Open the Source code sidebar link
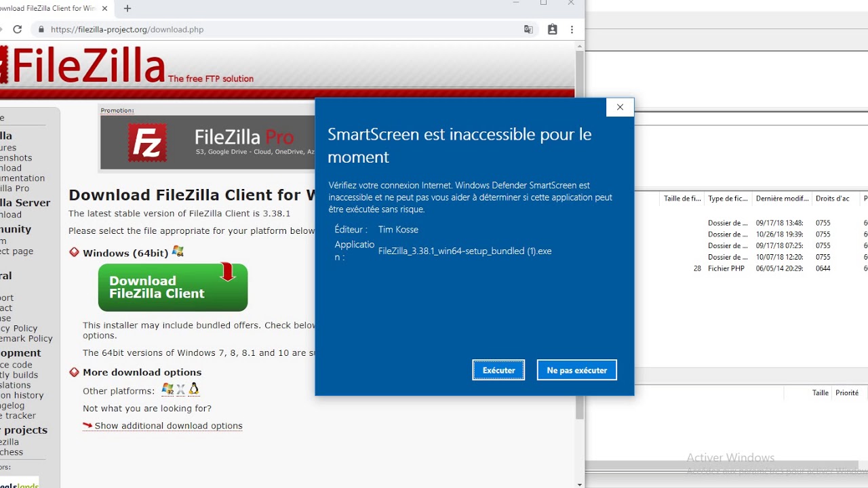Image resolution: width=868 pixels, height=488 pixels. [x=16, y=365]
